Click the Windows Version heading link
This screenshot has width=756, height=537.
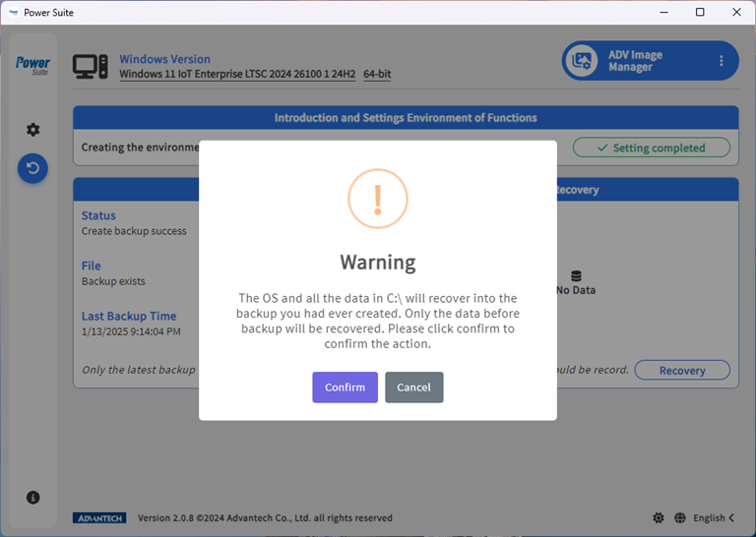coord(164,59)
